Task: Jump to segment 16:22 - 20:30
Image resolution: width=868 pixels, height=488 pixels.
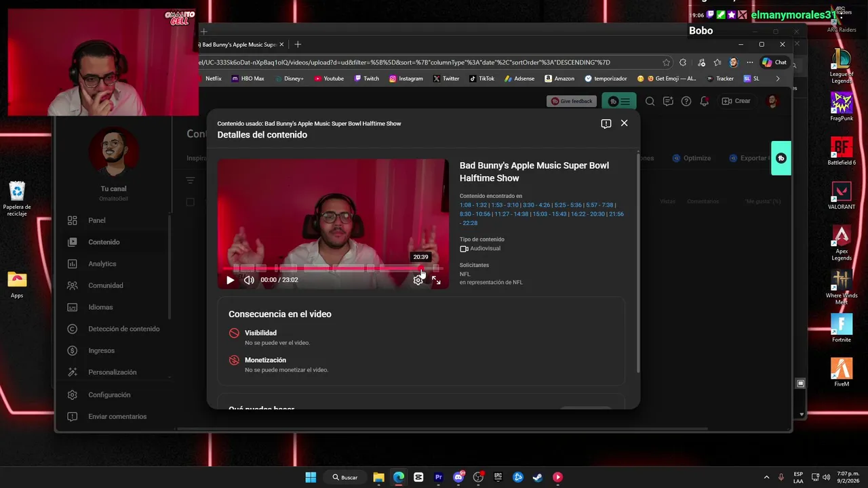Action: click(x=587, y=214)
